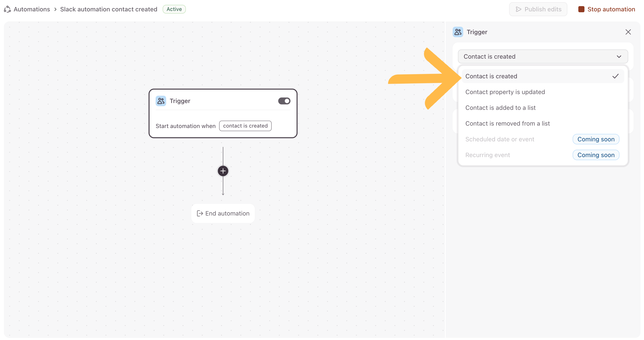Collapse the Contact is created dropdown
The image size is (644, 340).
point(542,56)
